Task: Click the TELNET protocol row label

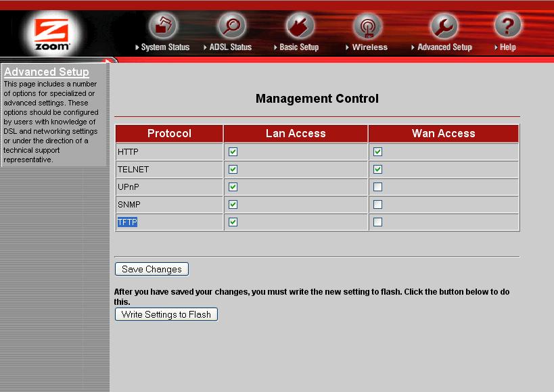Action: click(133, 170)
